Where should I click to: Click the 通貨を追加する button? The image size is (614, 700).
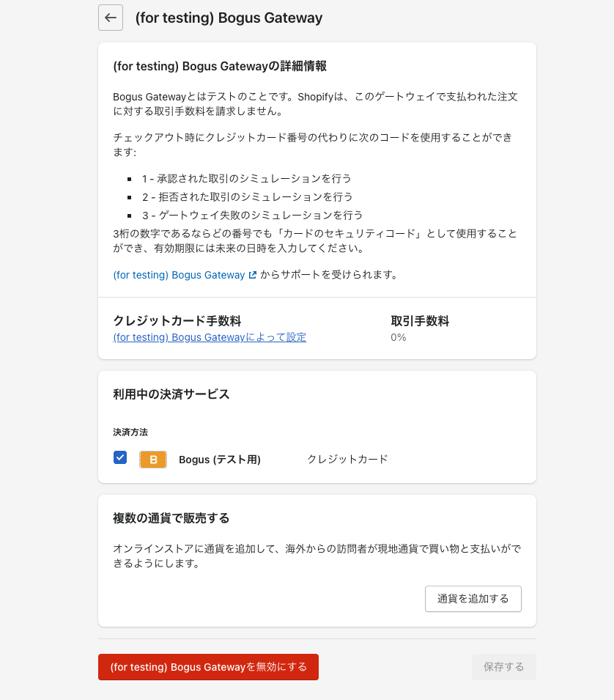coord(473,599)
